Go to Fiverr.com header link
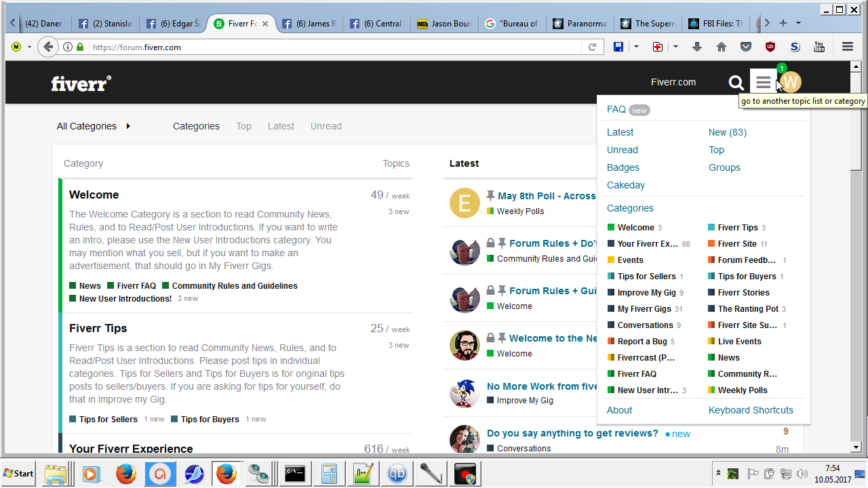Viewport: 868px width, 488px height. (673, 82)
